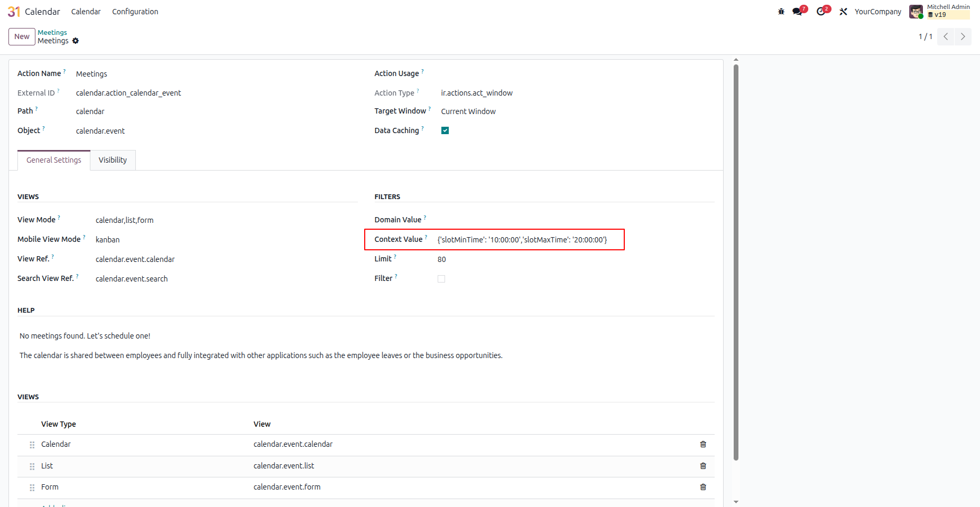This screenshot has height=507, width=980.
Task: Show the Limit help question mark
Action: [395, 256]
